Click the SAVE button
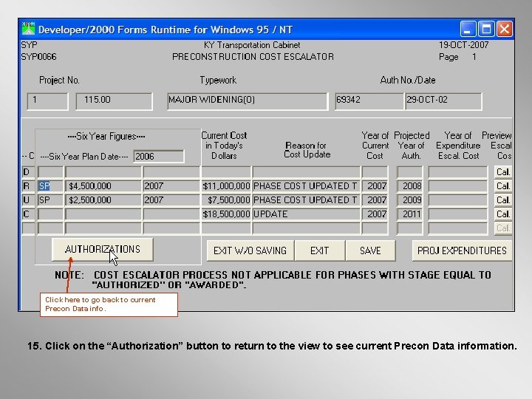Screen dimensions: 532x399 tap(370, 250)
